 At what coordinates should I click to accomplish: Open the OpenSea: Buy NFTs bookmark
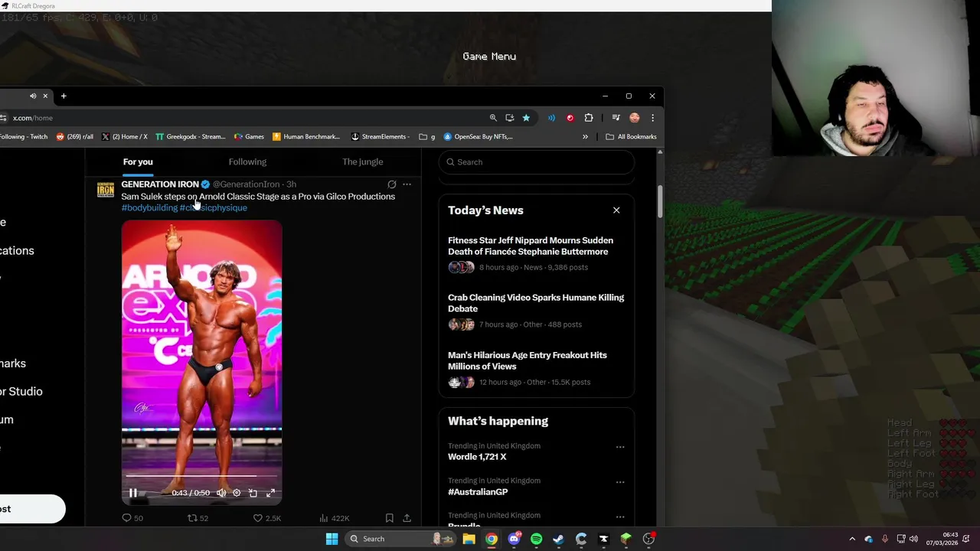[x=479, y=137]
